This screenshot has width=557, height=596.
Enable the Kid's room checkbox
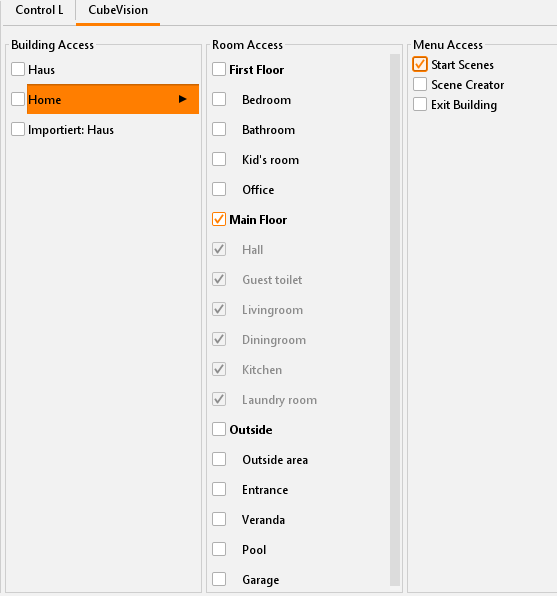coord(219,159)
